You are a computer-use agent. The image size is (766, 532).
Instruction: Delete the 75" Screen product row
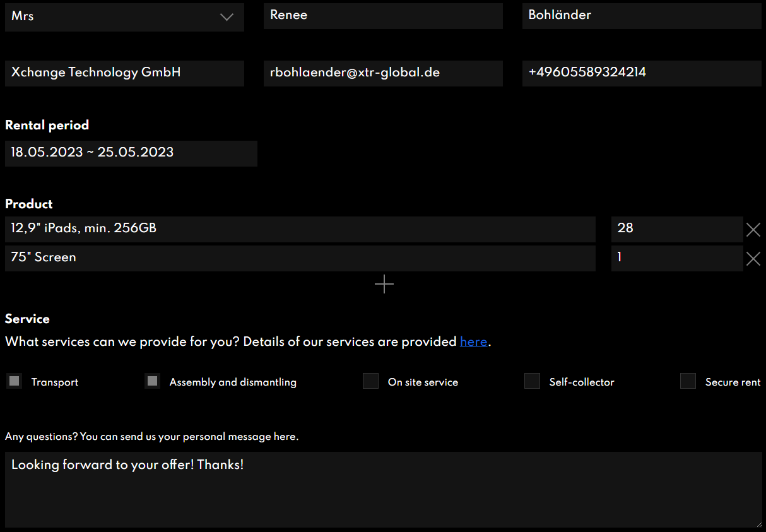point(753,259)
